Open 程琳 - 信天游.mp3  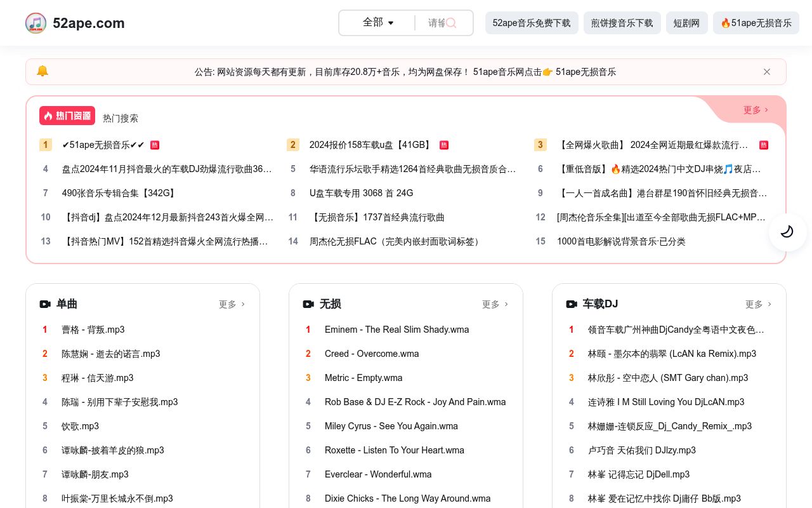(x=98, y=378)
